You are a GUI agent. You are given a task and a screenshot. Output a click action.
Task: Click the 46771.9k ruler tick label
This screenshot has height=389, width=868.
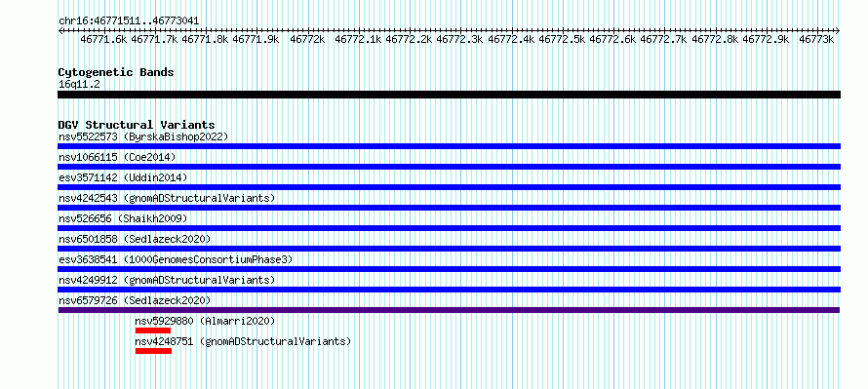[x=256, y=39]
